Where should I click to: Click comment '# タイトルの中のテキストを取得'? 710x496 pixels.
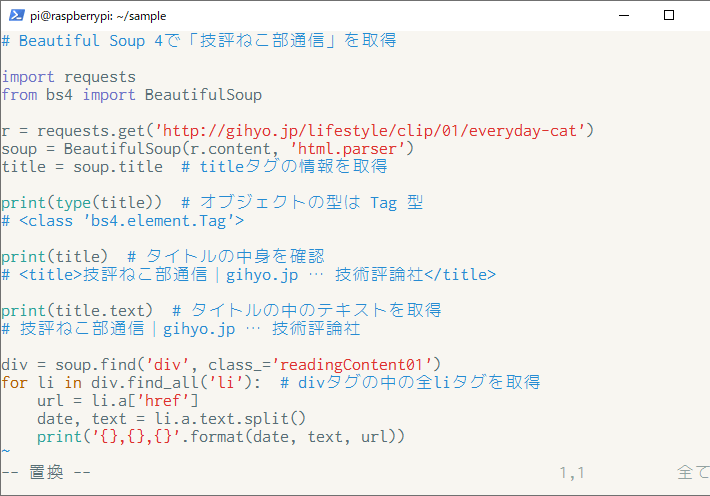(x=307, y=311)
